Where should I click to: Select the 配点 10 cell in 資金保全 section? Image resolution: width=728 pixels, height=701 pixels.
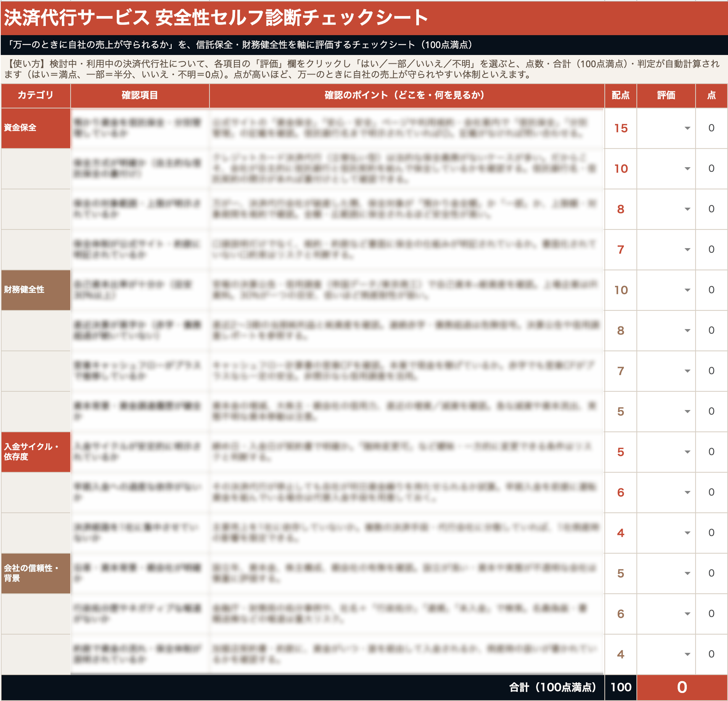[x=621, y=169]
